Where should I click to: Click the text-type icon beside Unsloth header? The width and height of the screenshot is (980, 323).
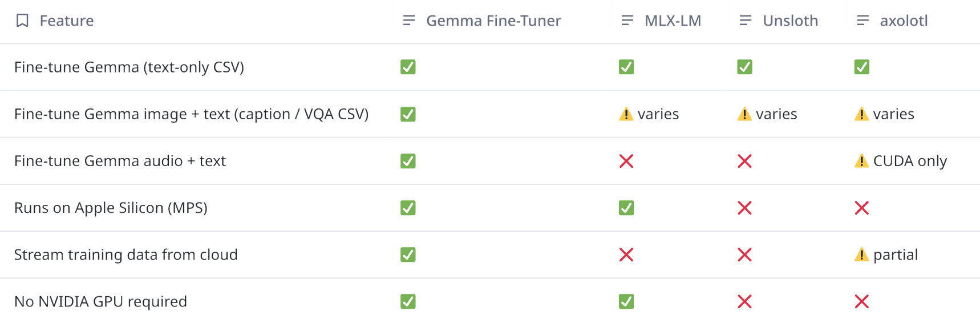click(x=745, y=21)
